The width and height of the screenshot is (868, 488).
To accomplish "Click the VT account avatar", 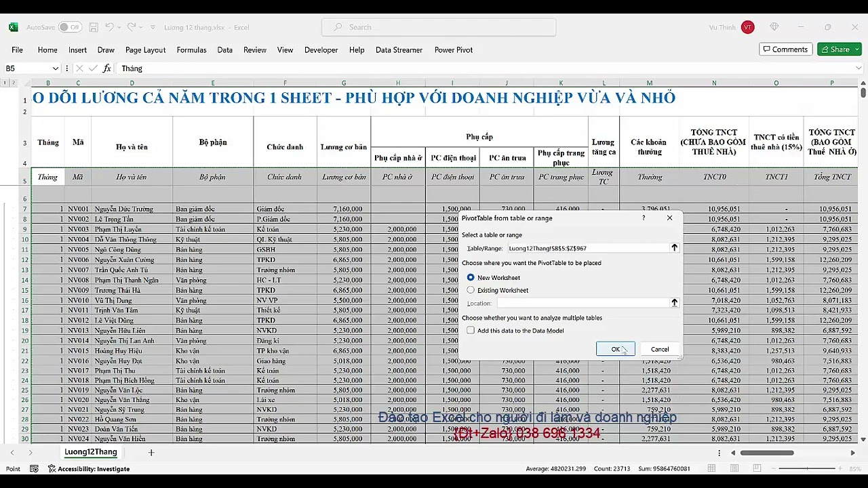I will pos(747,27).
